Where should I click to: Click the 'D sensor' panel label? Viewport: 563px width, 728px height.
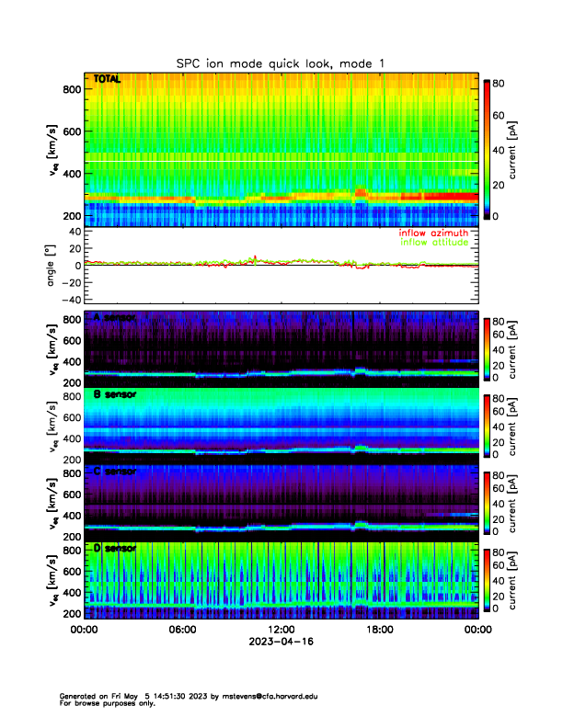(113, 549)
